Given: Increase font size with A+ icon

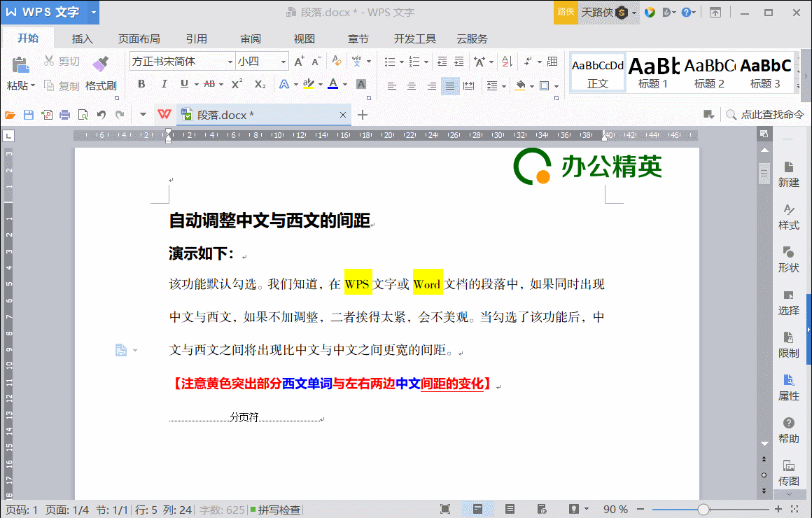Looking at the screenshot, I should point(300,61).
